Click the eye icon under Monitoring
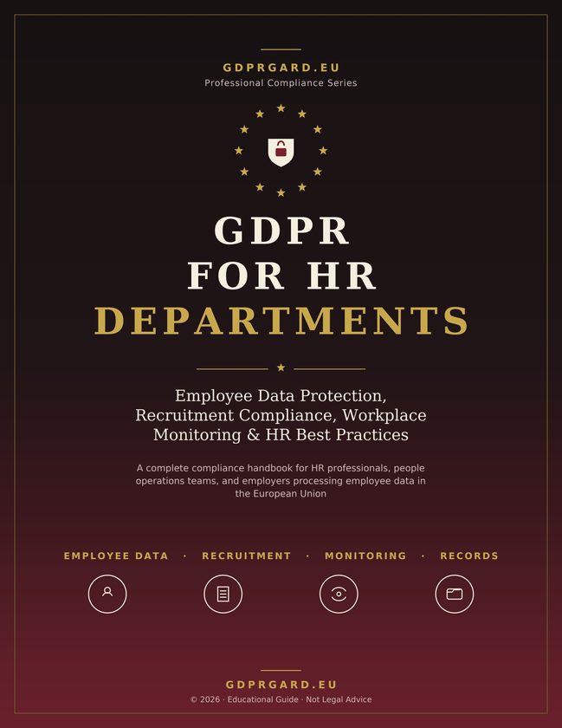 pos(339,594)
